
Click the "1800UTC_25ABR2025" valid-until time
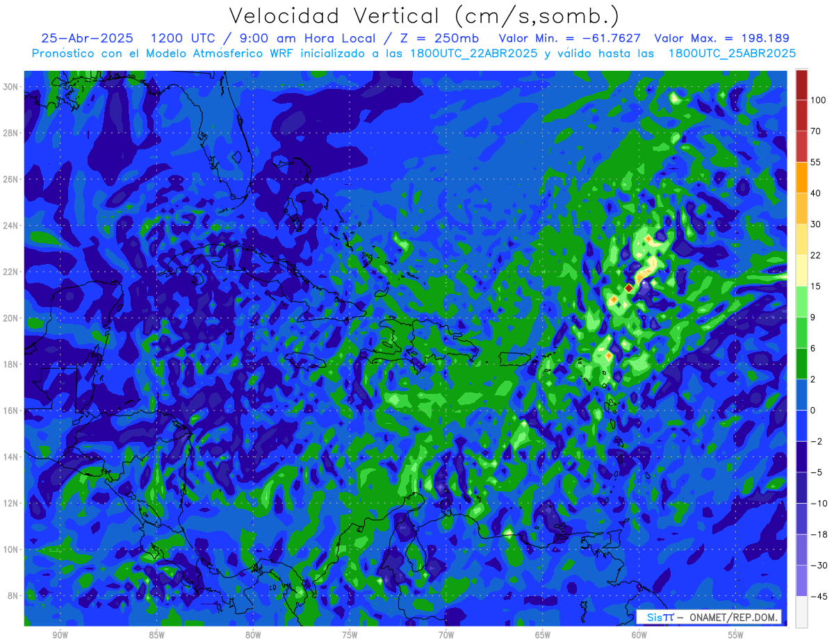[x=732, y=53]
